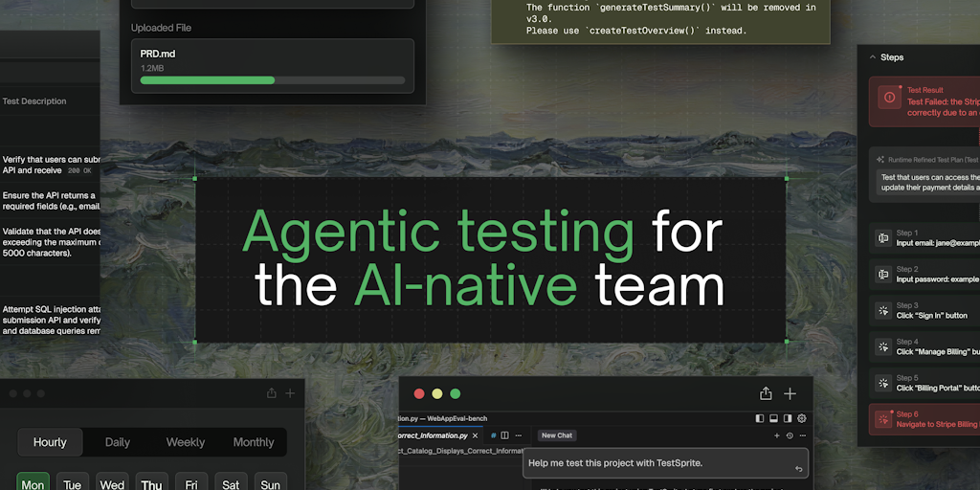Toggle the Sat day button
Image resolution: width=980 pixels, height=490 pixels.
(232, 481)
